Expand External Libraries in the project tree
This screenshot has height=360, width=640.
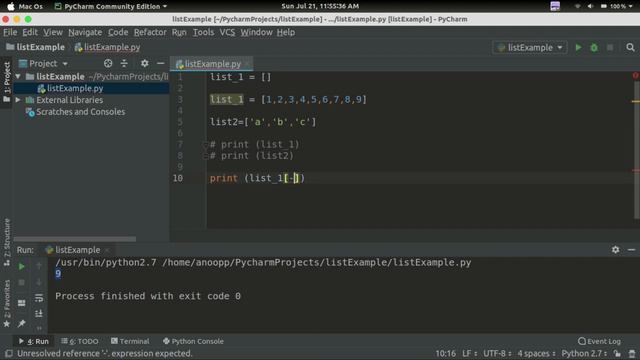[18, 100]
